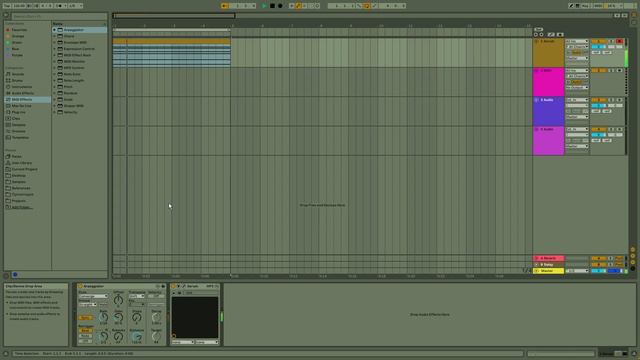Open the Max for Live category
The height and width of the screenshot is (360, 640).
click(x=22, y=106)
